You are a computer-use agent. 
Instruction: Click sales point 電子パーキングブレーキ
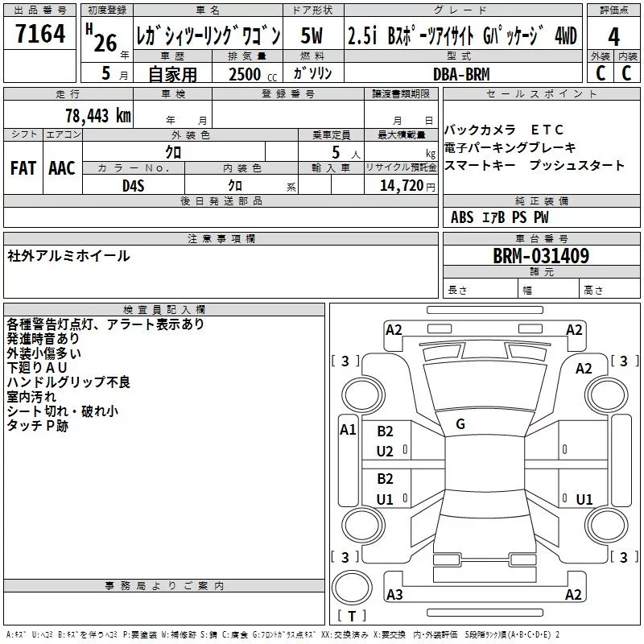pyautogui.click(x=510, y=147)
